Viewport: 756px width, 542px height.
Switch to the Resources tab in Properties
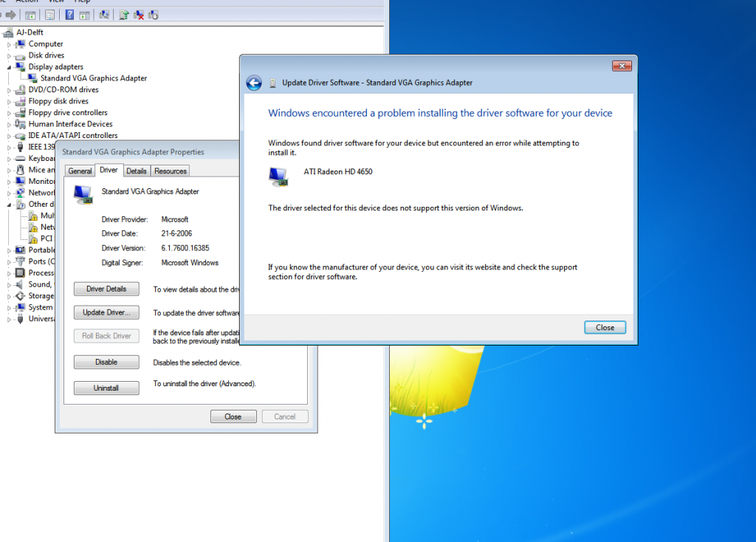(x=171, y=171)
